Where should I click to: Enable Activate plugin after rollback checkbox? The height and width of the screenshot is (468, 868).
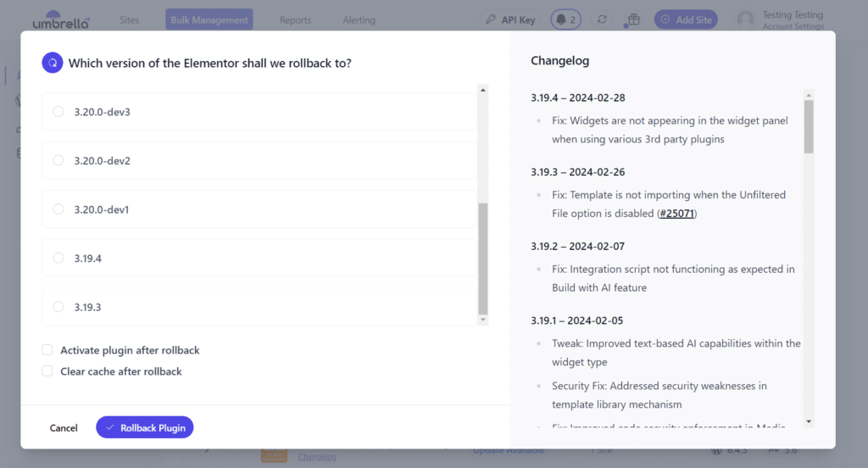tap(47, 349)
